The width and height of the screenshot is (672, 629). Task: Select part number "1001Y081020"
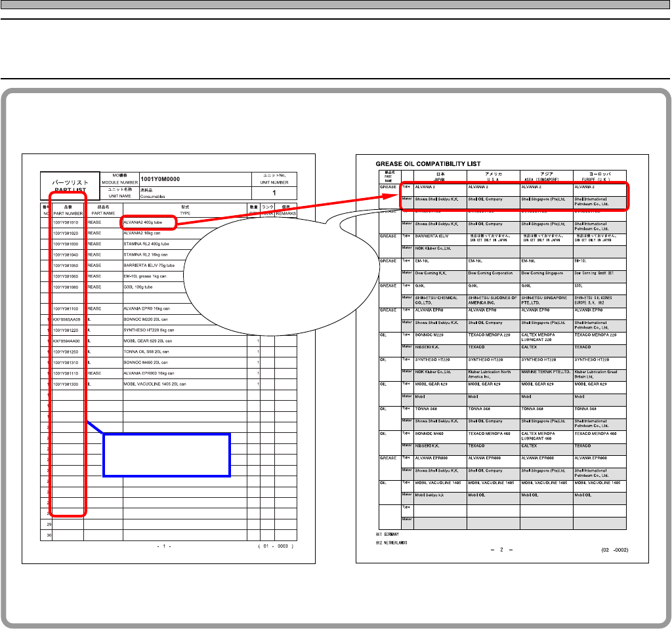tap(66, 233)
